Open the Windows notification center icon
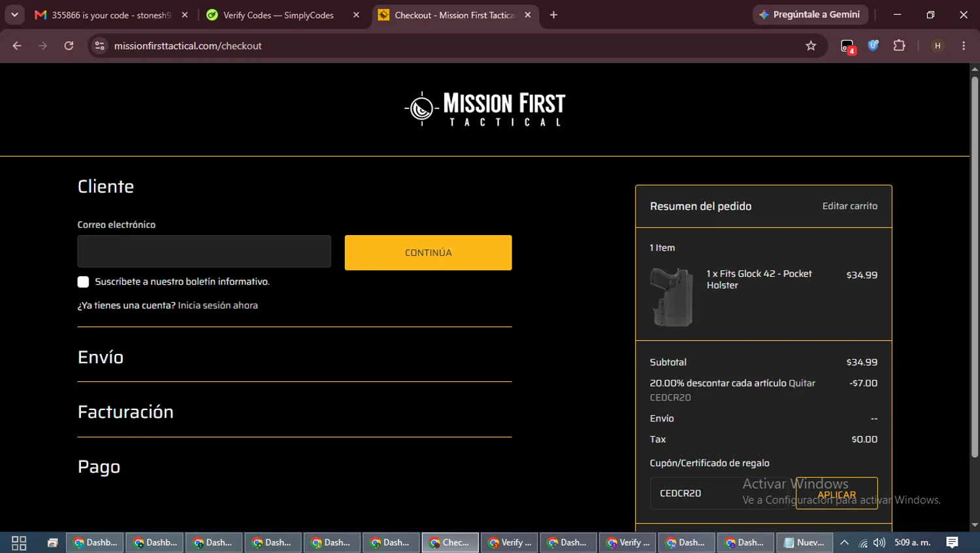980x553 pixels. [x=952, y=543]
